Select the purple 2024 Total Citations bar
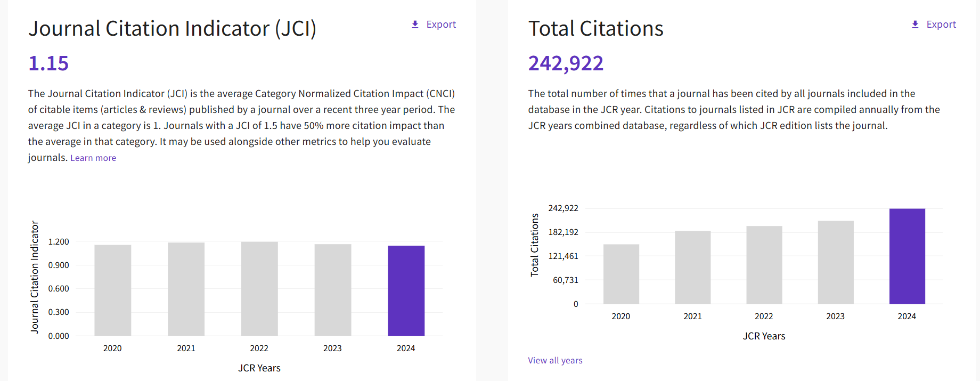980x381 pixels. coord(907,256)
